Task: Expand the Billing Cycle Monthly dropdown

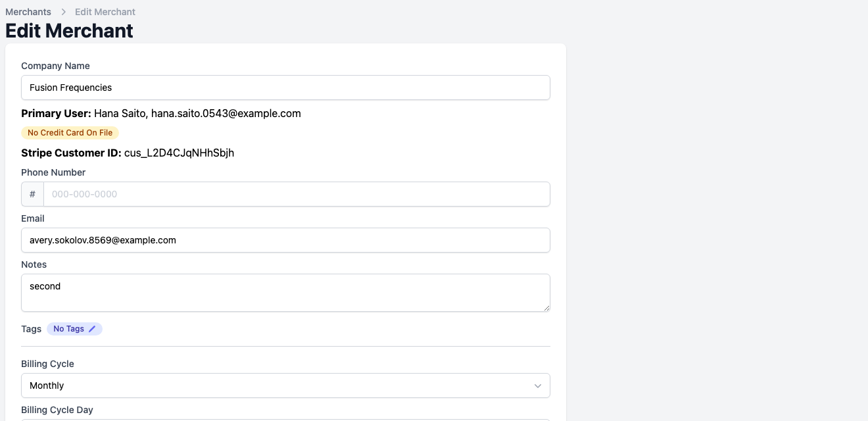Action: 285,385
